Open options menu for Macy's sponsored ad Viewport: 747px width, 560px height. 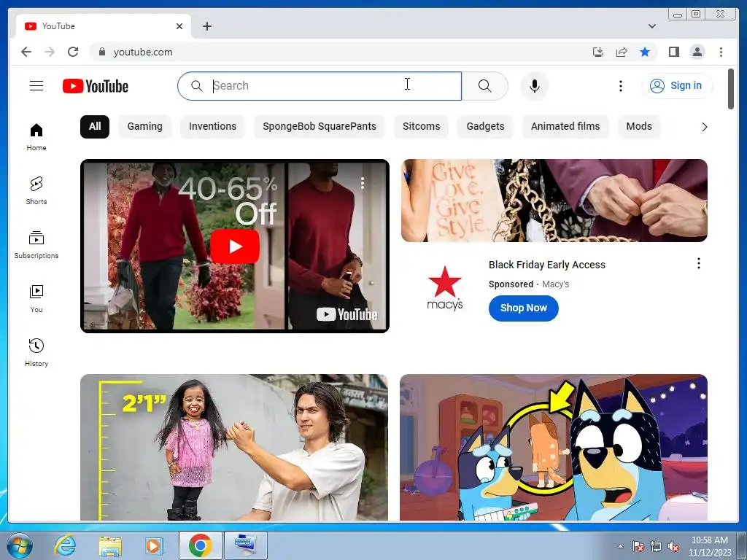[698, 263]
